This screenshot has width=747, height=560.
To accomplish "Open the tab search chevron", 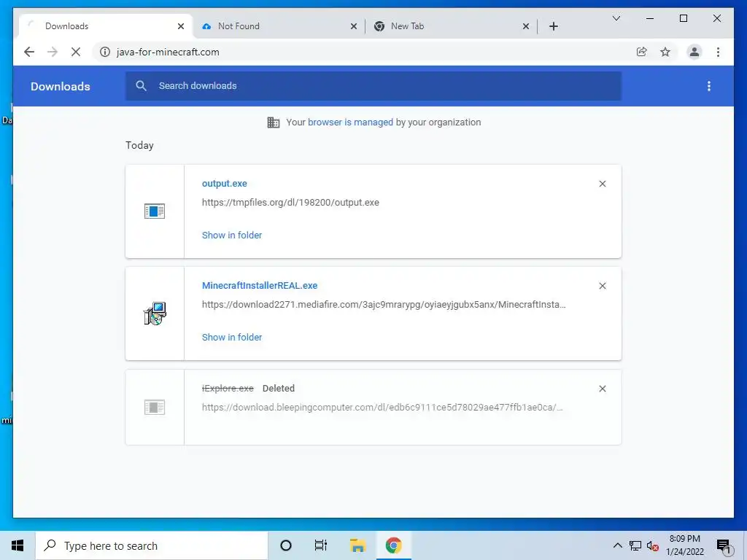I will click(x=616, y=18).
